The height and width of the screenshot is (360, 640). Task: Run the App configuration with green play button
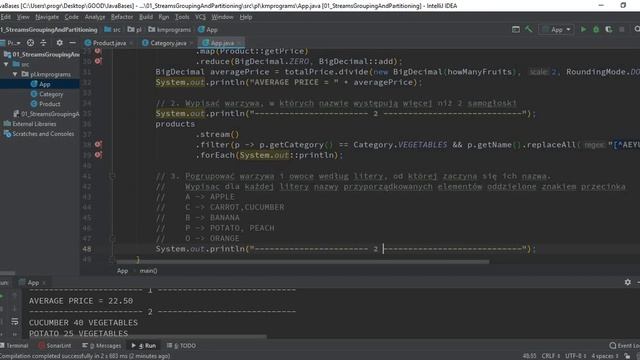[583, 29]
